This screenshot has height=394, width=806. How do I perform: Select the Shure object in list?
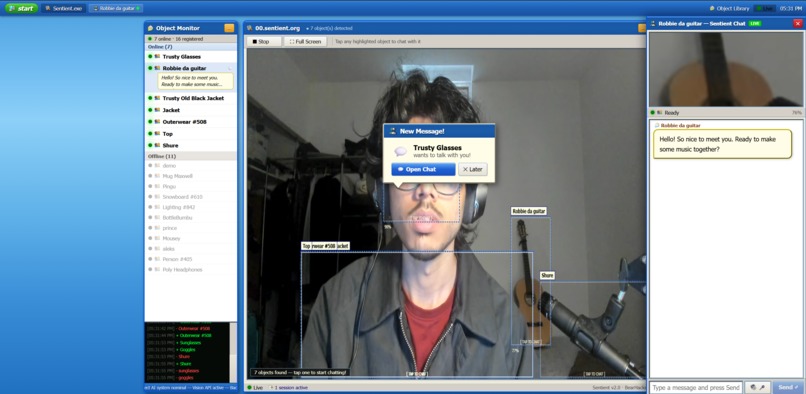191,146
